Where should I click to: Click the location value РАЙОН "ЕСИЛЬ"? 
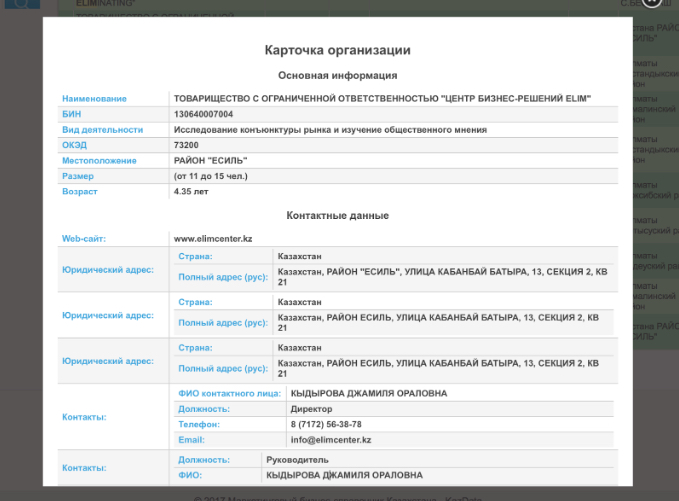point(210,161)
